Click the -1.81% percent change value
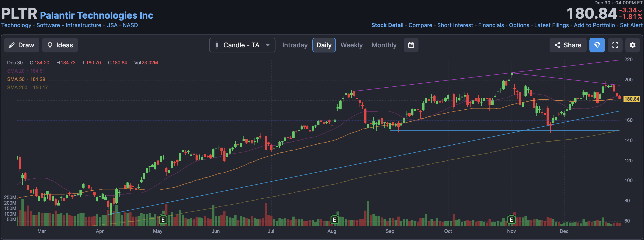This screenshot has width=644, height=240. point(630,17)
